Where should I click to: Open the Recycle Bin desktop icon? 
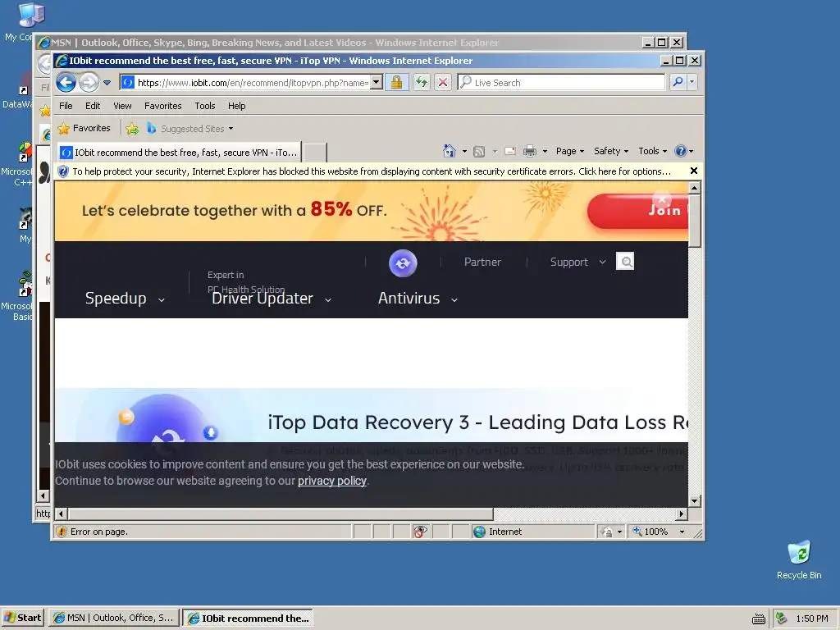tap(799, 560)
